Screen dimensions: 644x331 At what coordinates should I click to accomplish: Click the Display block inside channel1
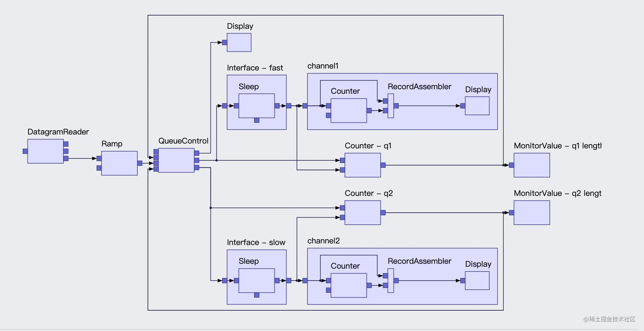477,106
